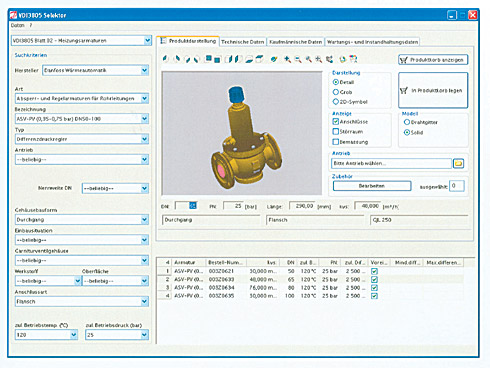490x368 pixels.
Task: Click the first isometric view icon in 3D toolbar
Action: point(165,59)
